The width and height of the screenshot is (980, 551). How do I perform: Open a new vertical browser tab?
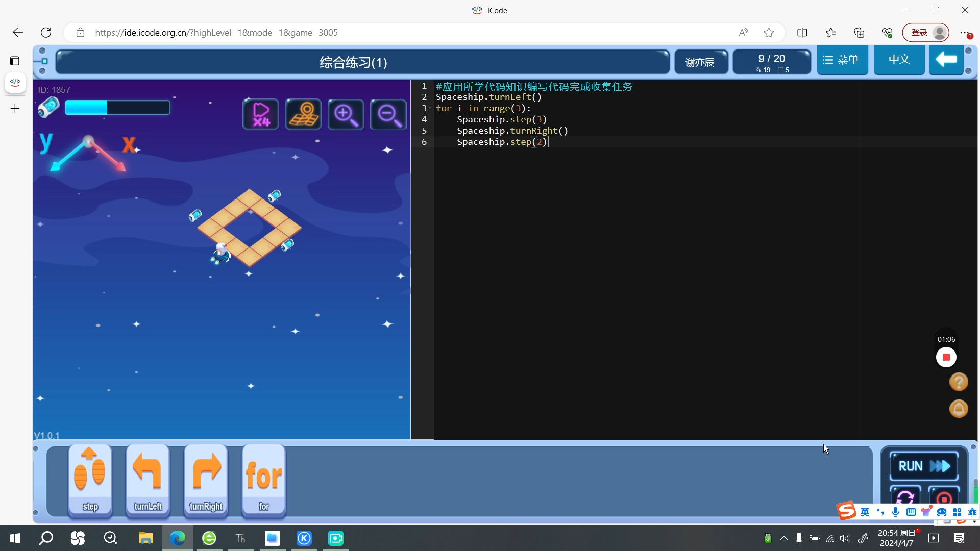[15, 109]
